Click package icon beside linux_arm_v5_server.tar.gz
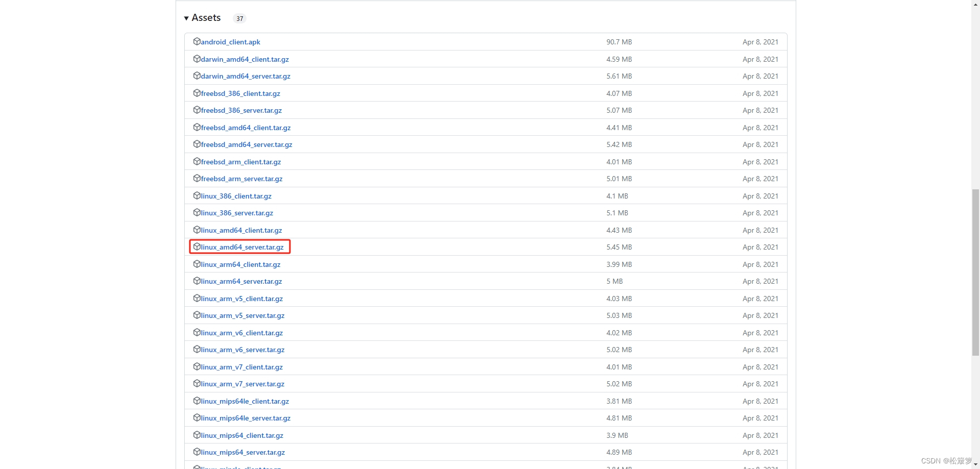This screenshot has width=980, height=469. (x=197, y=315)
